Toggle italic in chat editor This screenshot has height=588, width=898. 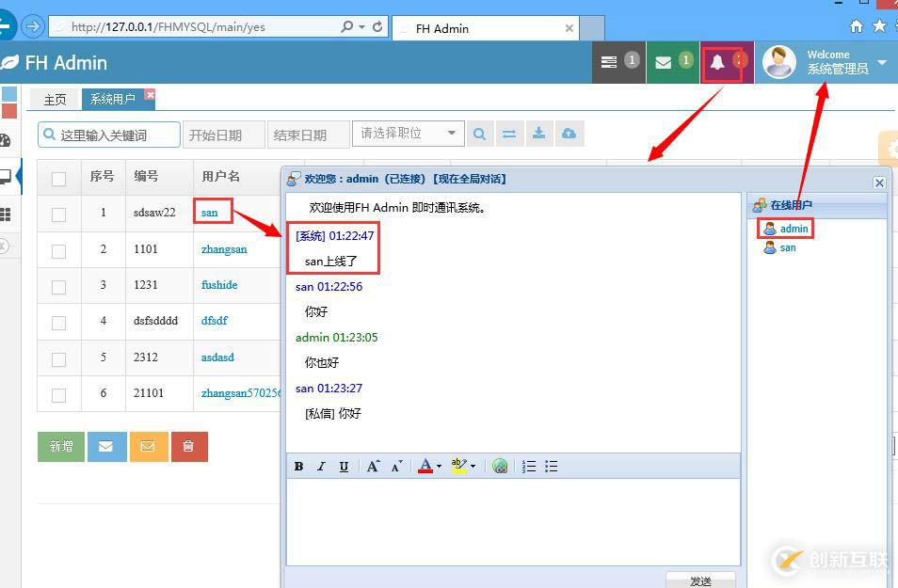pos(321,466)
